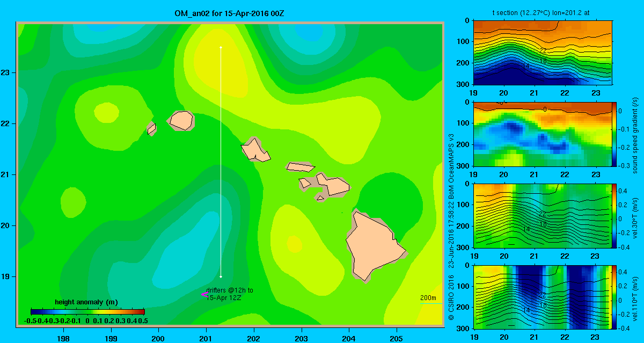
Task: Click the 'drifters @12h to 15-Apr 12Z' text
Action: (231, 294)
